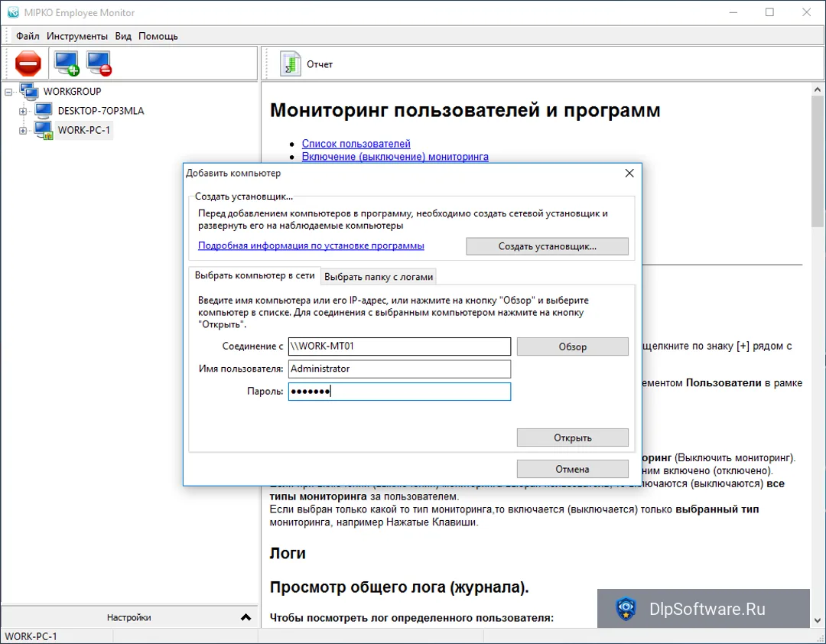Open Подробная информация по установке программы link
826x644 pixels.
tap(311, 246)
